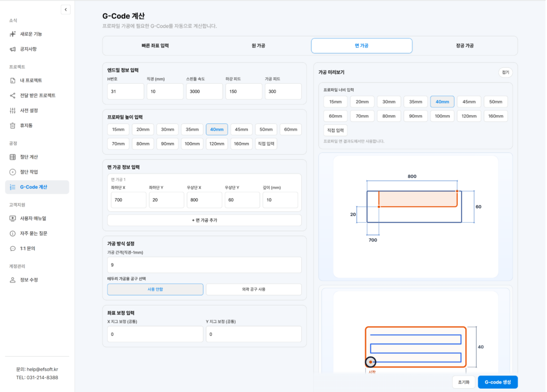This screenshot has height=392, width=547.
Task: Select profile height 60mm
Action: coord(291,129)
